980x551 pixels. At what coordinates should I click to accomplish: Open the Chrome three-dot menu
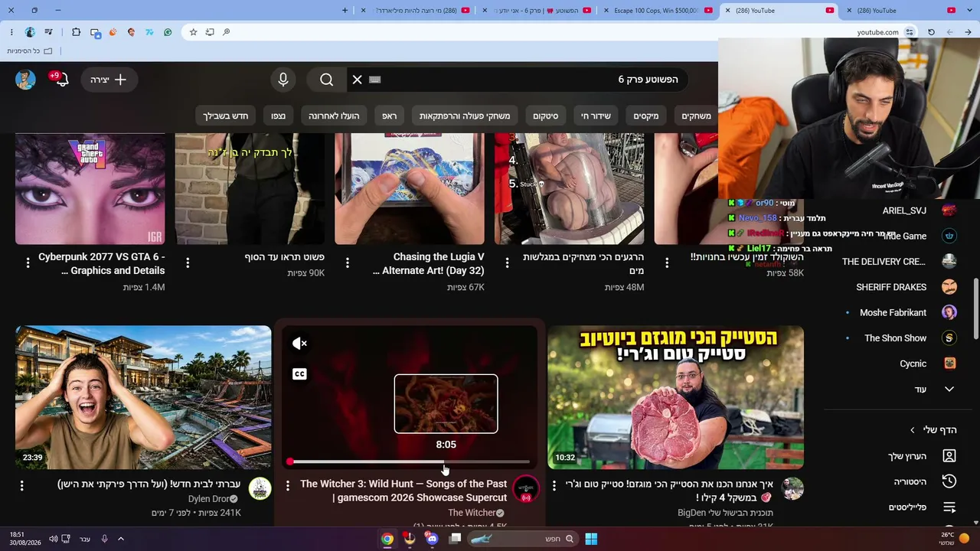[x=11, y=32]
